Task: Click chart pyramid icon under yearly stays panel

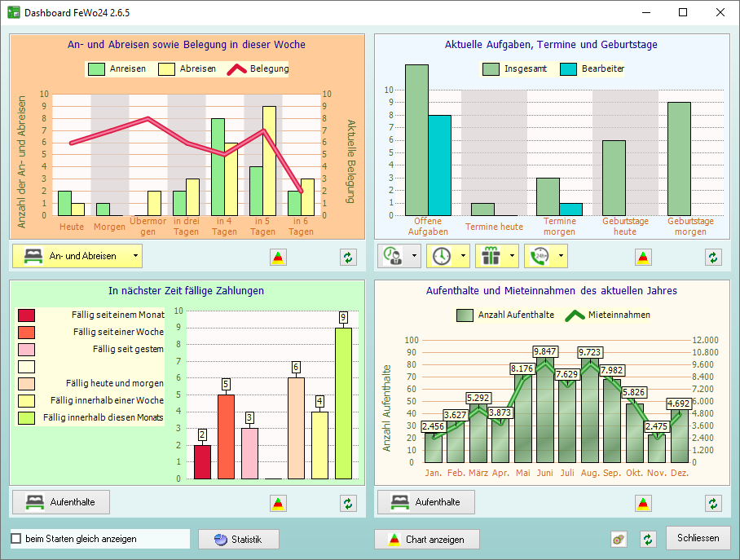Action: click(x=644, y=503)
